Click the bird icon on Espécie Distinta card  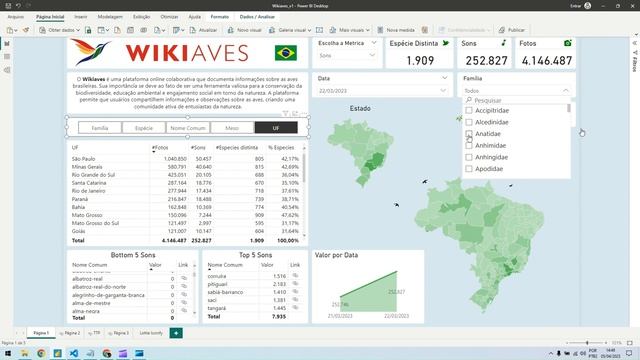tap(446, 43)
